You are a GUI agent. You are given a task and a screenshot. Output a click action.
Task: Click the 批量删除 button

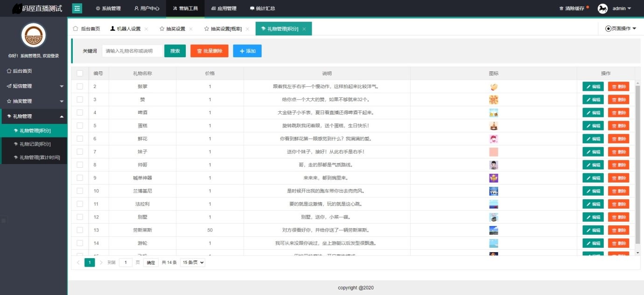(210, 51)
